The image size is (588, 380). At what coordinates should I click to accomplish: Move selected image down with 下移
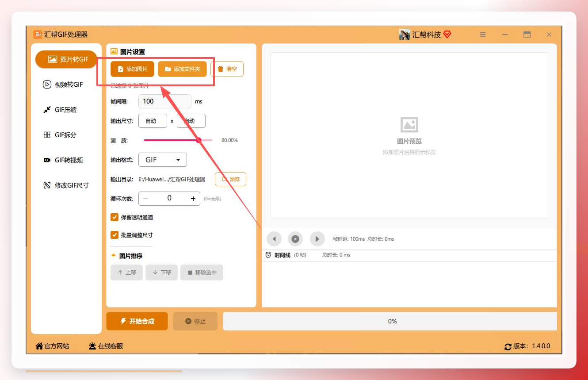click(x=161, y=273)
